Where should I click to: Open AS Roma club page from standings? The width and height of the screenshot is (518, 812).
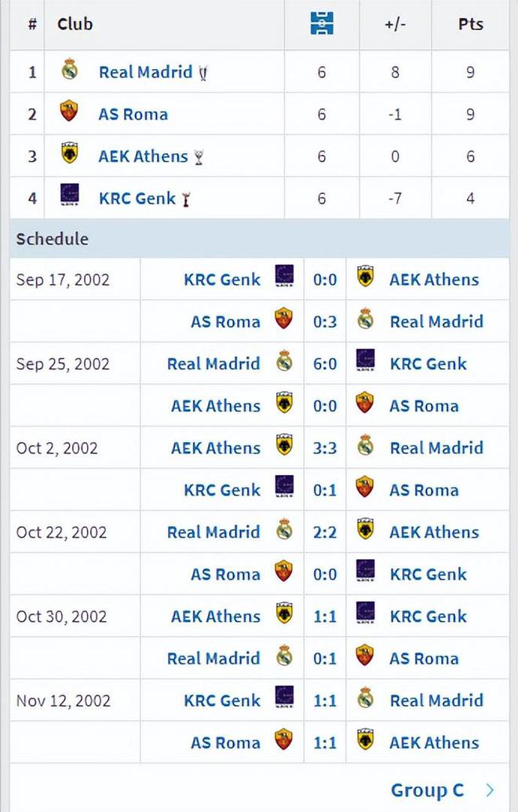click(133, 114)
